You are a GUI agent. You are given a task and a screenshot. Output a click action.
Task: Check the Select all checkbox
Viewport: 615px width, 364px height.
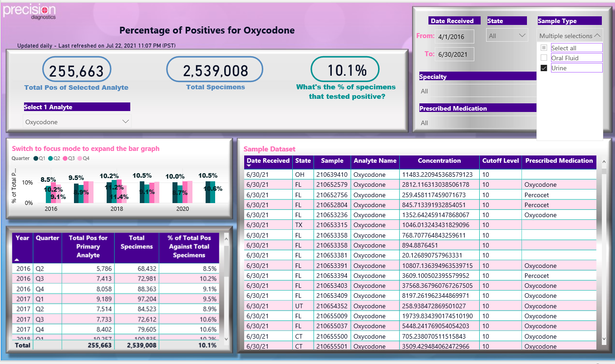544,48
